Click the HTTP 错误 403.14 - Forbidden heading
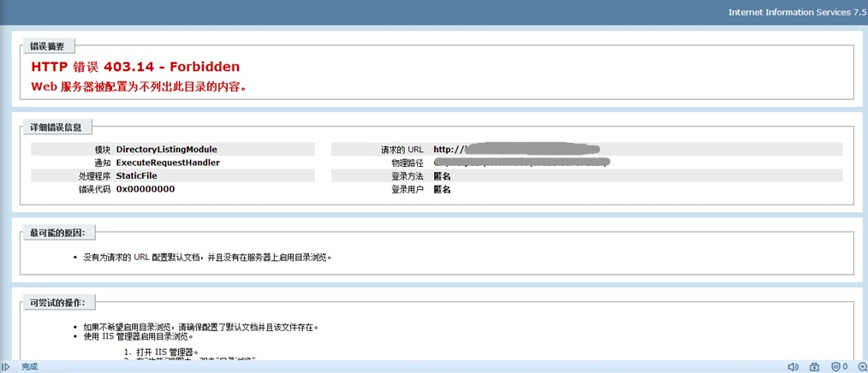The image size is (868, 373). 135,67
